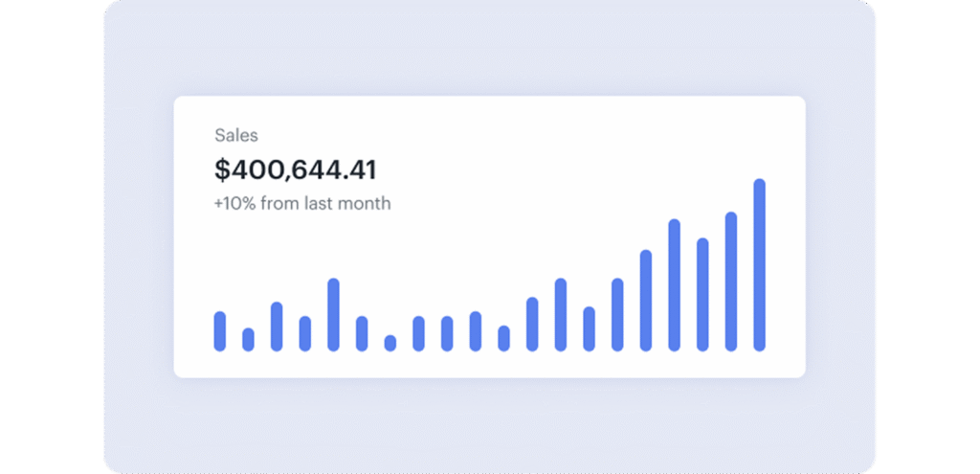The image size is (980, 474).
Task: Click the +10% from last month text
Action: [x=302, y=204]
